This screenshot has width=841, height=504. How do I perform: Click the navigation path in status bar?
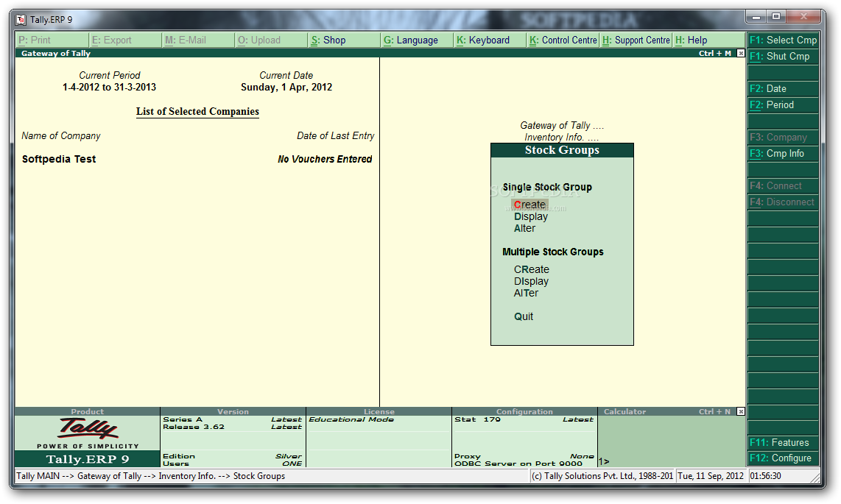click(151, 475)
